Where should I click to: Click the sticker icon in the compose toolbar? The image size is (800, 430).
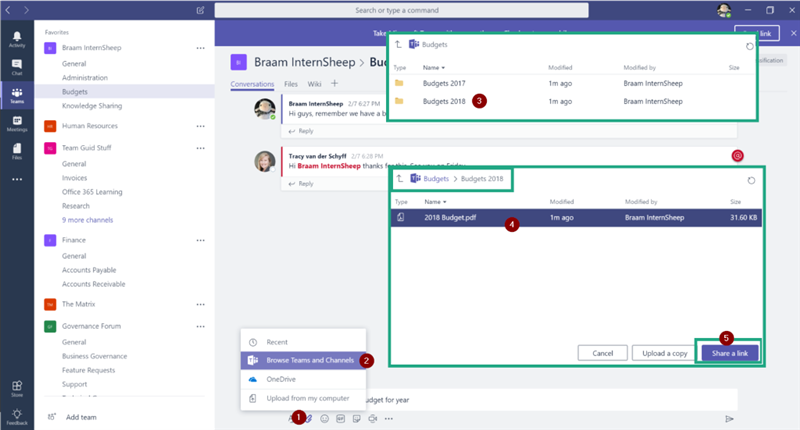(x=357, y=419)
